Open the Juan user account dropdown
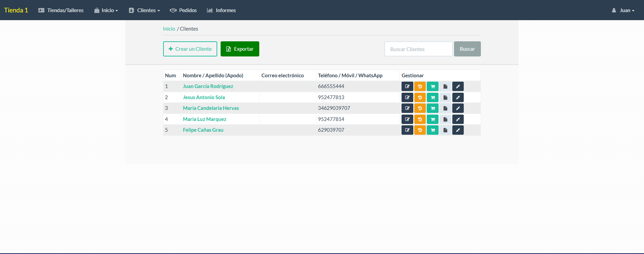 pos(623,10)
